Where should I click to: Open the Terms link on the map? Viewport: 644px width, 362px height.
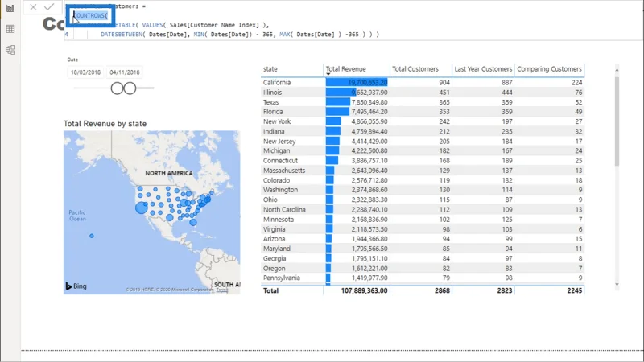[x=222, y=290]
